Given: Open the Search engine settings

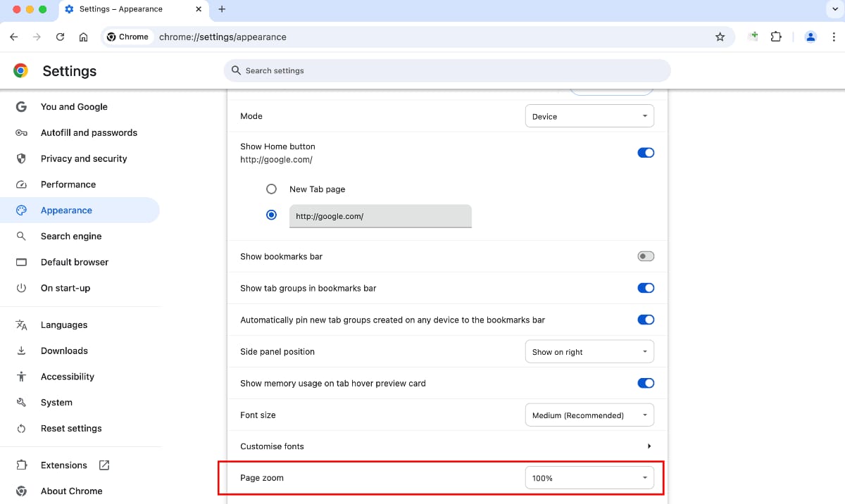Looking at the screenshot, I should [73, 236].
